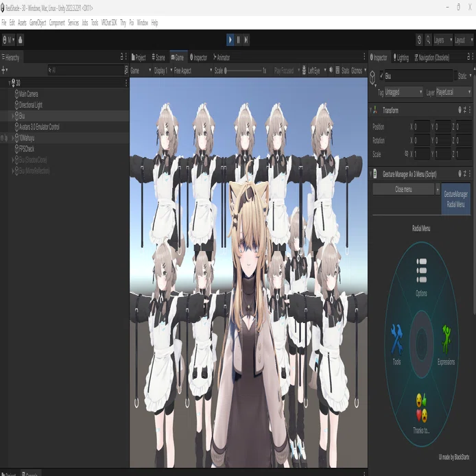Select the Lighting tab
This screenshot has height=476, width=476.
click(401, 58)
